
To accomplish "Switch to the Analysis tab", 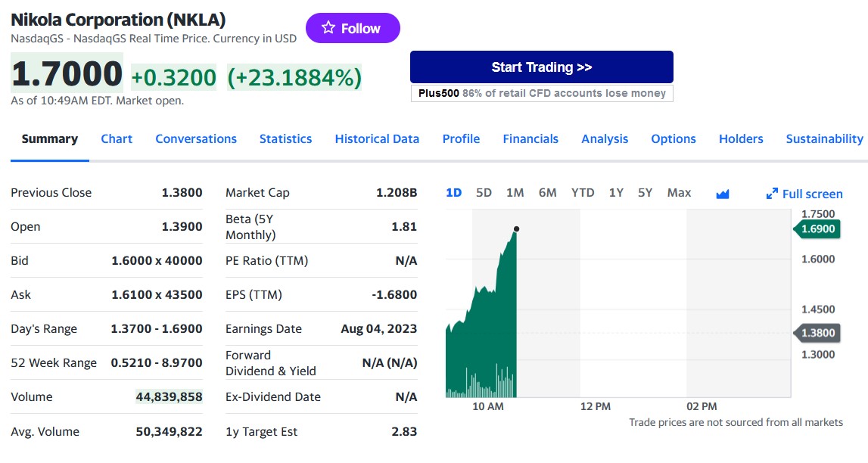I will 605,139.
